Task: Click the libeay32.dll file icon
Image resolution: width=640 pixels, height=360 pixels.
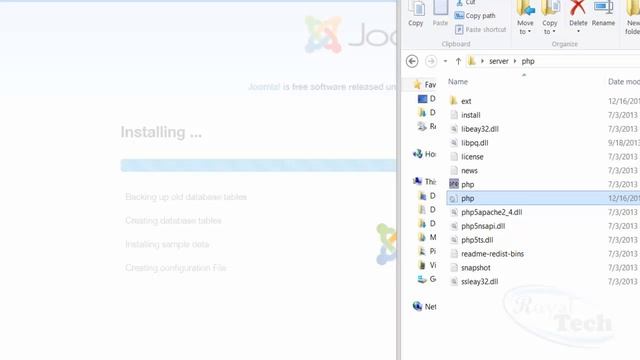Action: pos(454,129)
